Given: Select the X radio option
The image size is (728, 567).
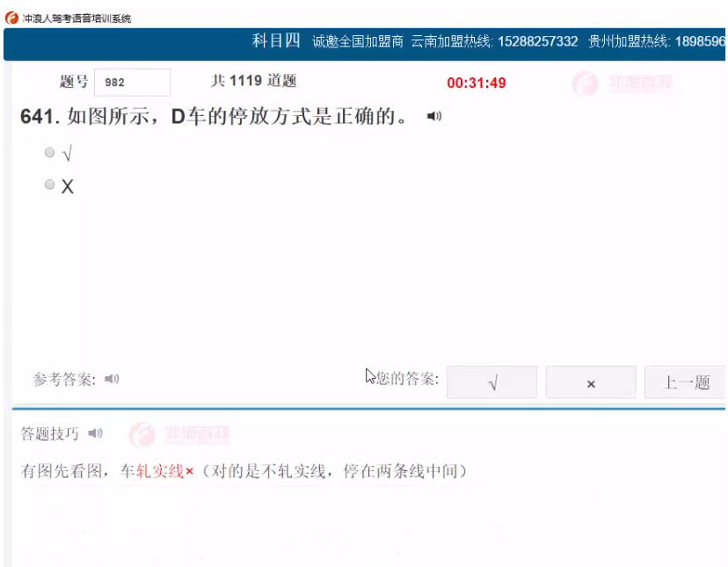Looking at the screenshot, I should (49, 185).
